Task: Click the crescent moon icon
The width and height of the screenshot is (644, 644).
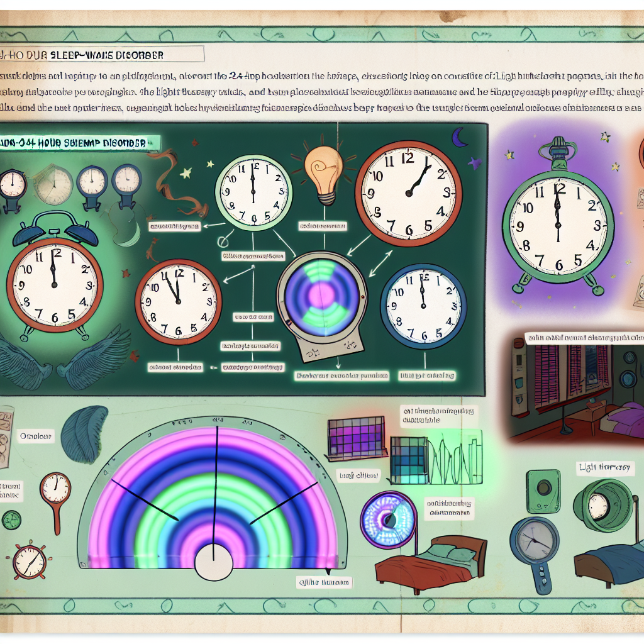Action: coord(461,138)
